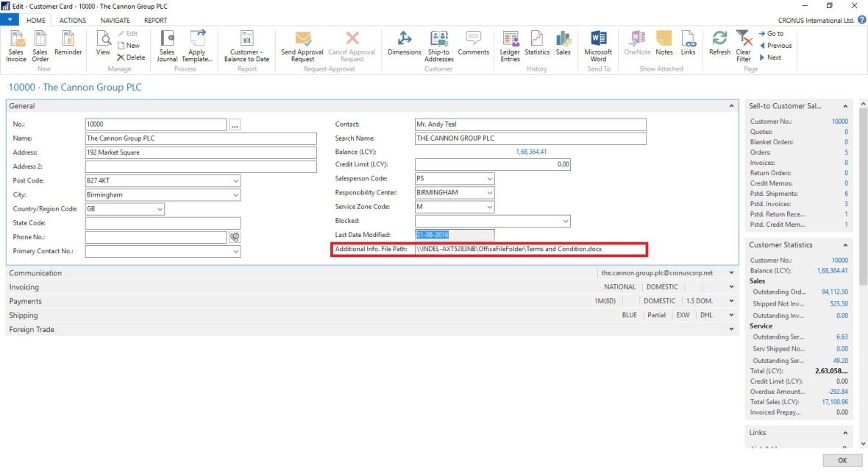The image size is (868, 472).
Task: Switch to the ACTIONS ribbon tab
Action: (73, 21)
